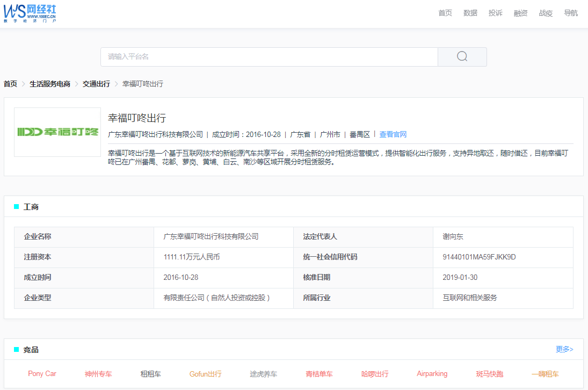Click the legal representative name 谢向东

click(453, 236)
